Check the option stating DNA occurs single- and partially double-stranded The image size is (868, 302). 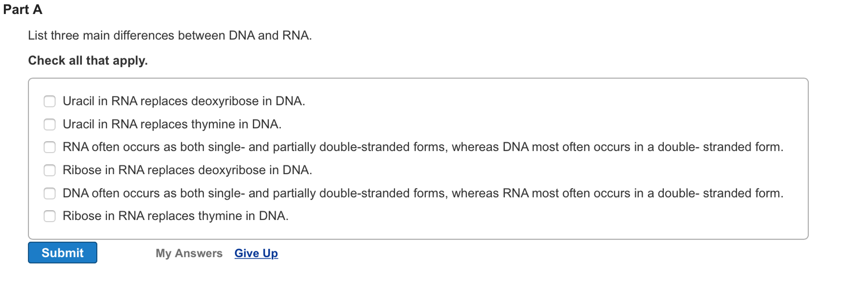[x=50, y=193]
